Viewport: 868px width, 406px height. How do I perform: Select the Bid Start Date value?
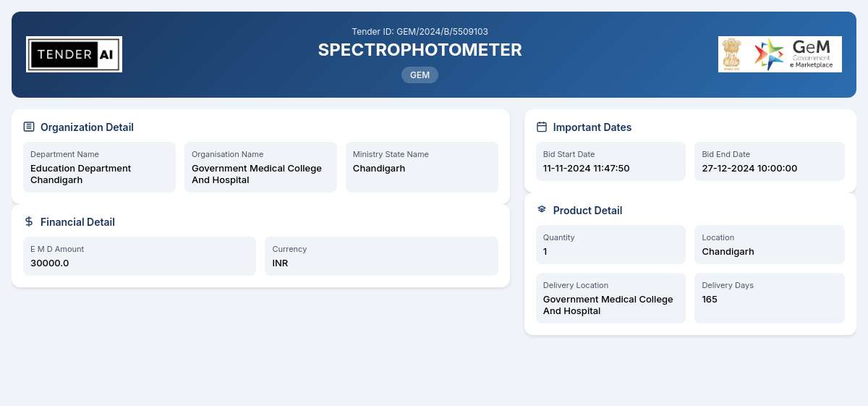(587, 169)
